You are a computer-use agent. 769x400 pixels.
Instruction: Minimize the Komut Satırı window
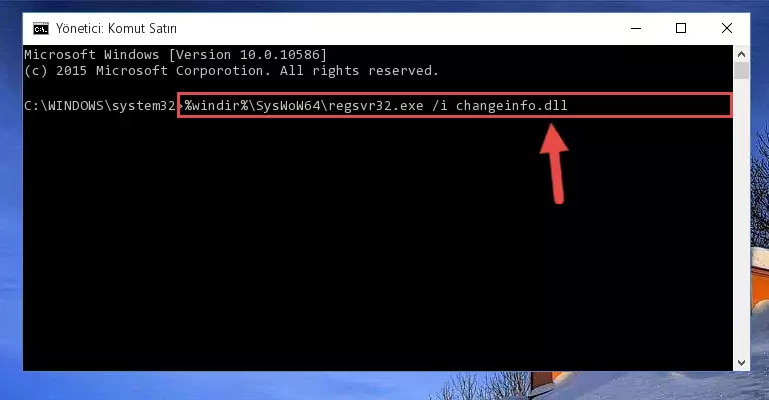coord(636,28)
